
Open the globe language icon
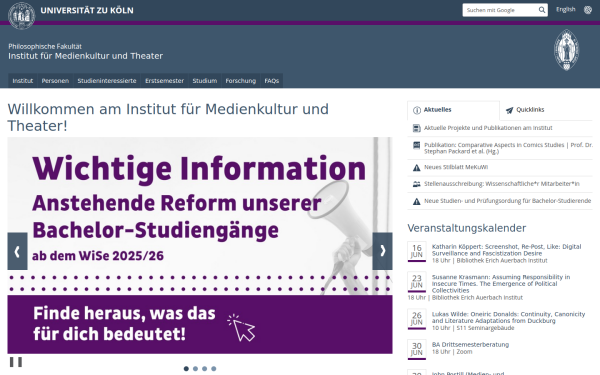(588, 10)
